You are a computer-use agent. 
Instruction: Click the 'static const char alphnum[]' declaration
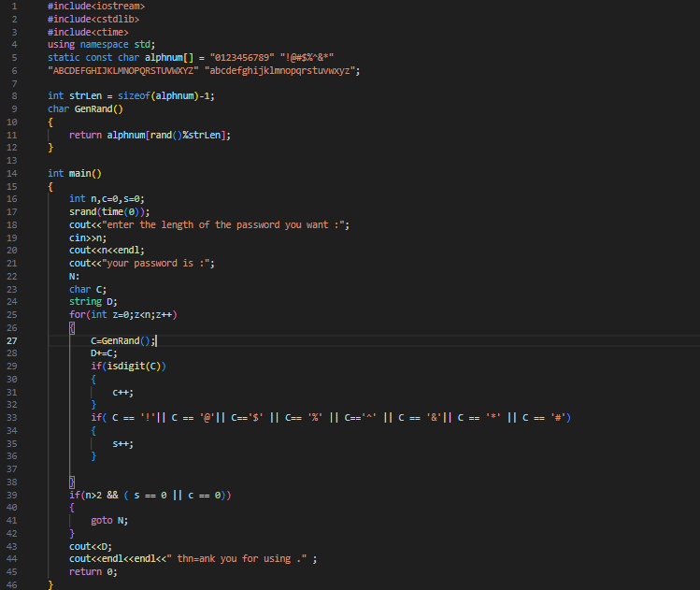tap(121, 58)
